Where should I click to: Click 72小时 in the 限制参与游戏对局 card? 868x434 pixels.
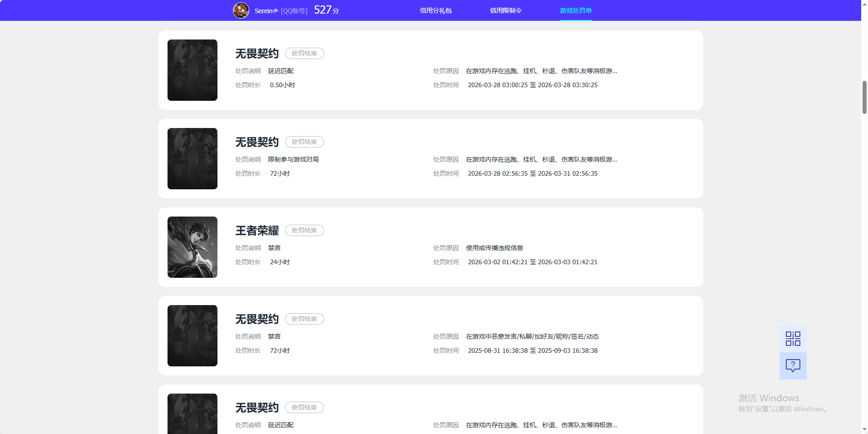280,173
